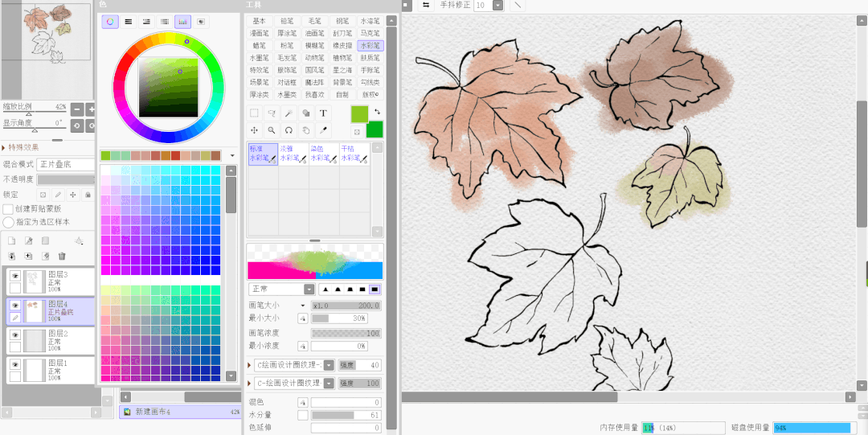The image size is (868, 435).
Task: Open first 绘画设计圈纹理 texture dropdown
Action: click(x=329, y=365)
